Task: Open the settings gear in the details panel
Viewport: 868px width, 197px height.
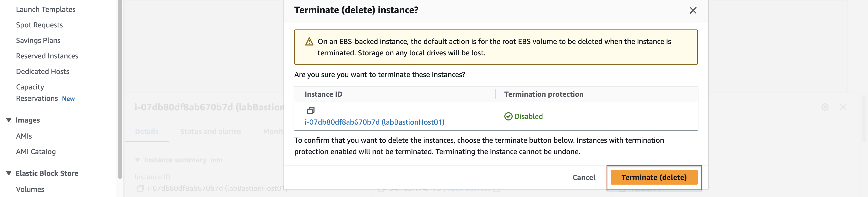Action: tap(825, 107)
